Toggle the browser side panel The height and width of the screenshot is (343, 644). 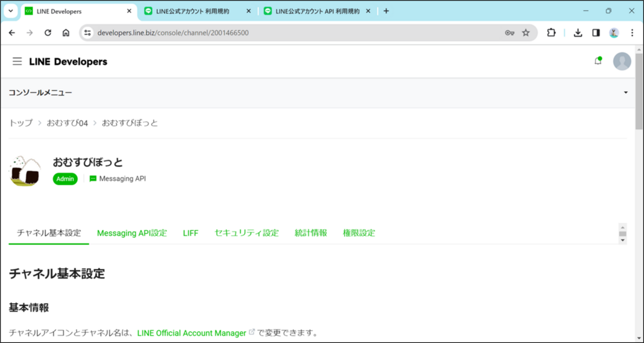596,33
